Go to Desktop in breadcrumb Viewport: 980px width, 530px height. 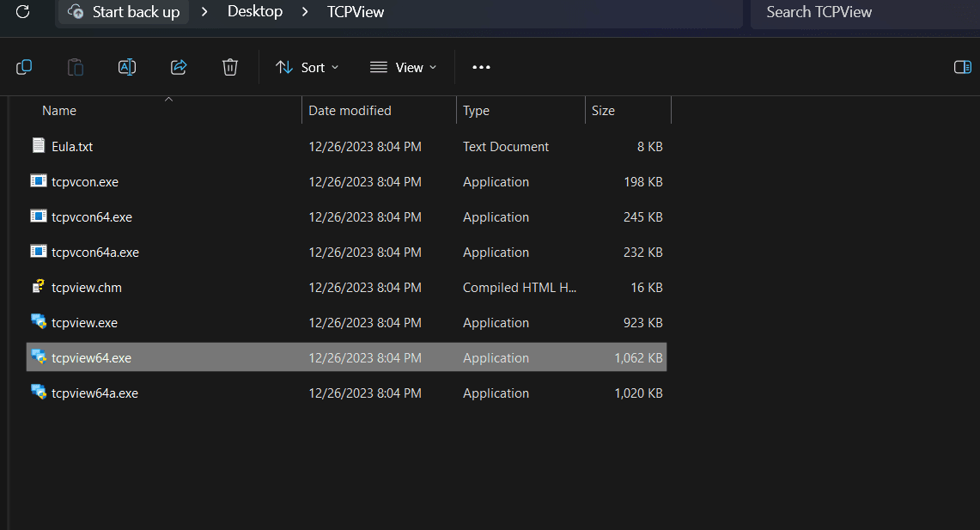[255, 11]
